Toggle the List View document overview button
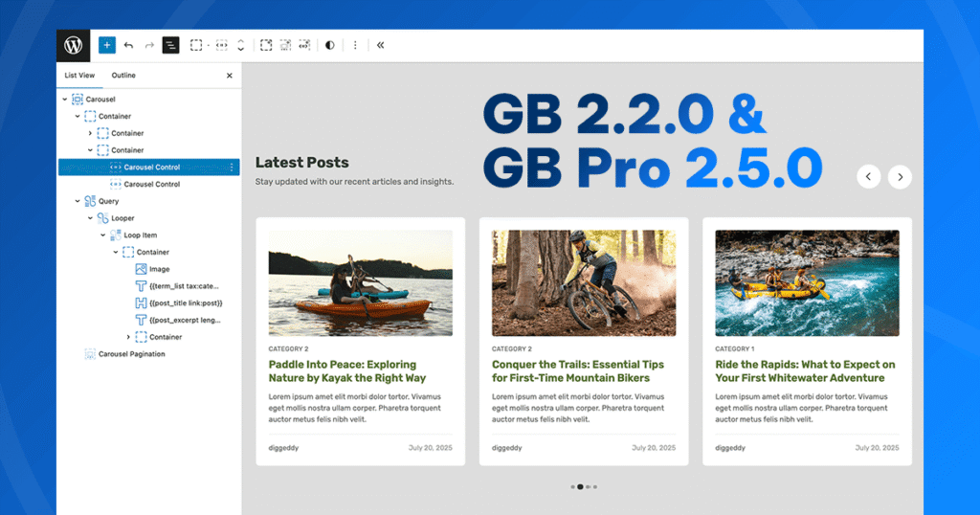This screenshot has width=980, height=515. click(x=170, y=45)
